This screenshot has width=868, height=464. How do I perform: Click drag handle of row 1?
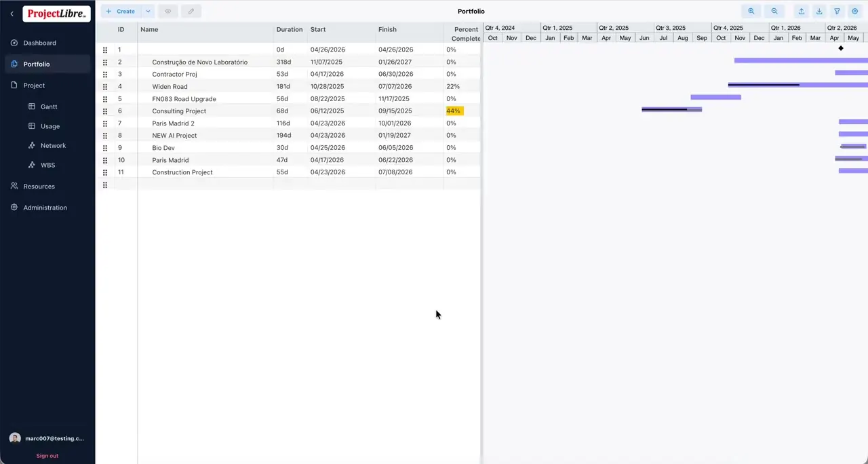[x=105, y=50]
